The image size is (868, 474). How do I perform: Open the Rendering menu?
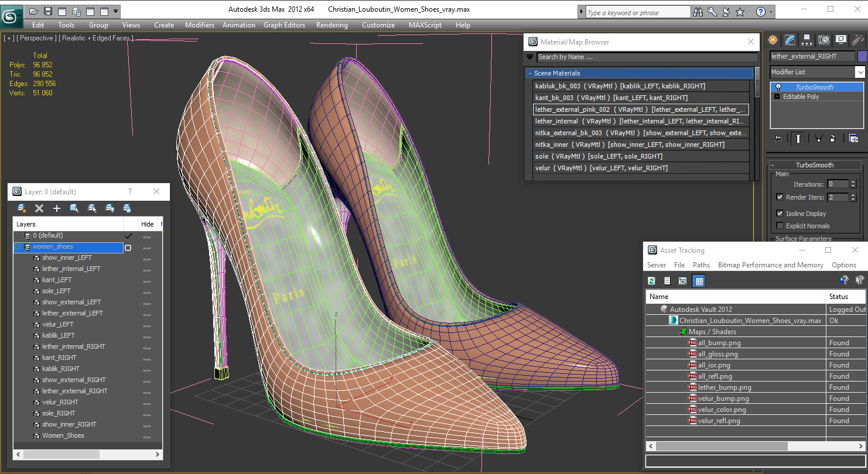coord(332,25)
